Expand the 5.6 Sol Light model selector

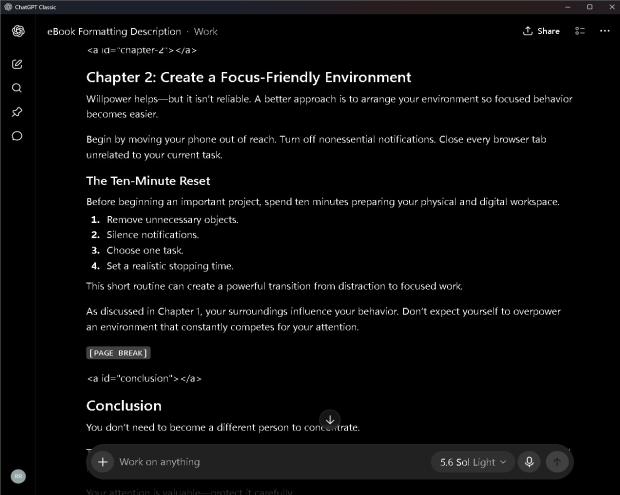click(473, 462)
